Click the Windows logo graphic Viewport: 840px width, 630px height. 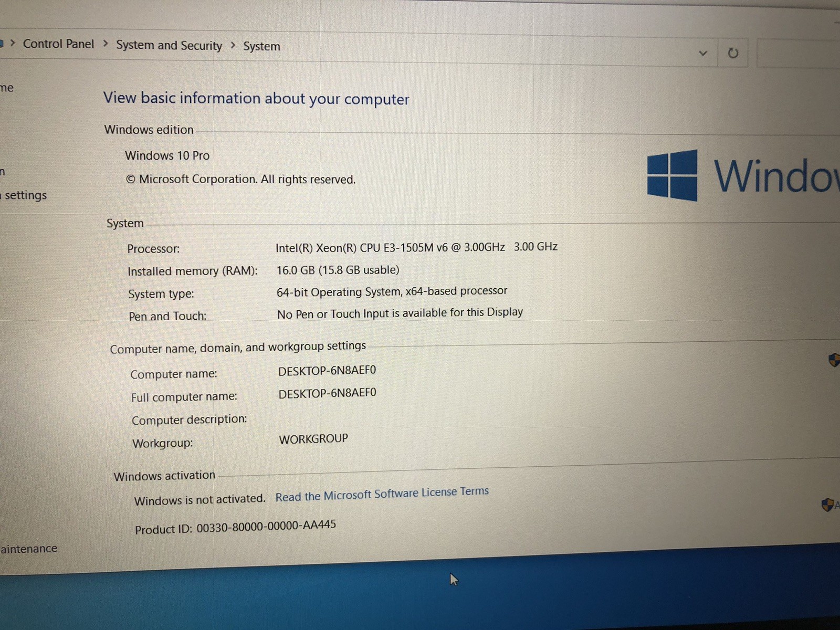click(673, 175)
